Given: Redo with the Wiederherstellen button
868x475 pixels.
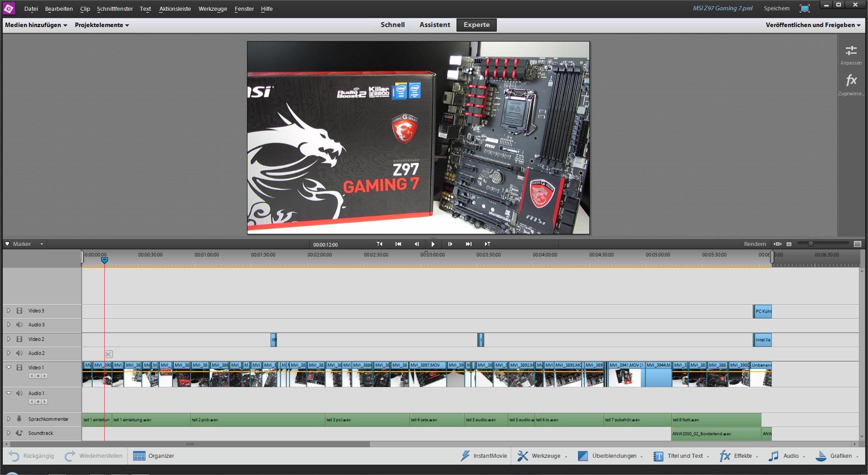Looking at the screenshot, I should (94, 456).
